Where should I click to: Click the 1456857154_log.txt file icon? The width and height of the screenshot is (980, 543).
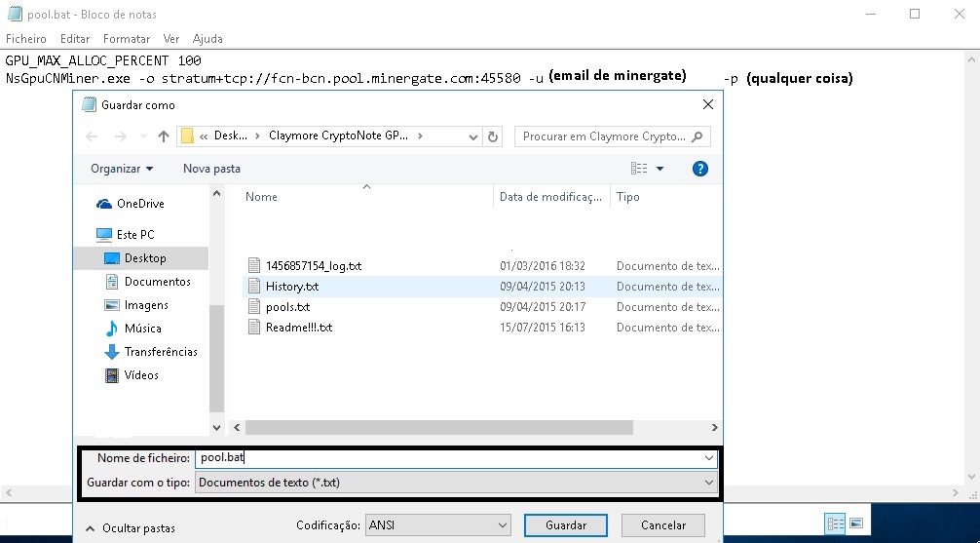point(253,266)
